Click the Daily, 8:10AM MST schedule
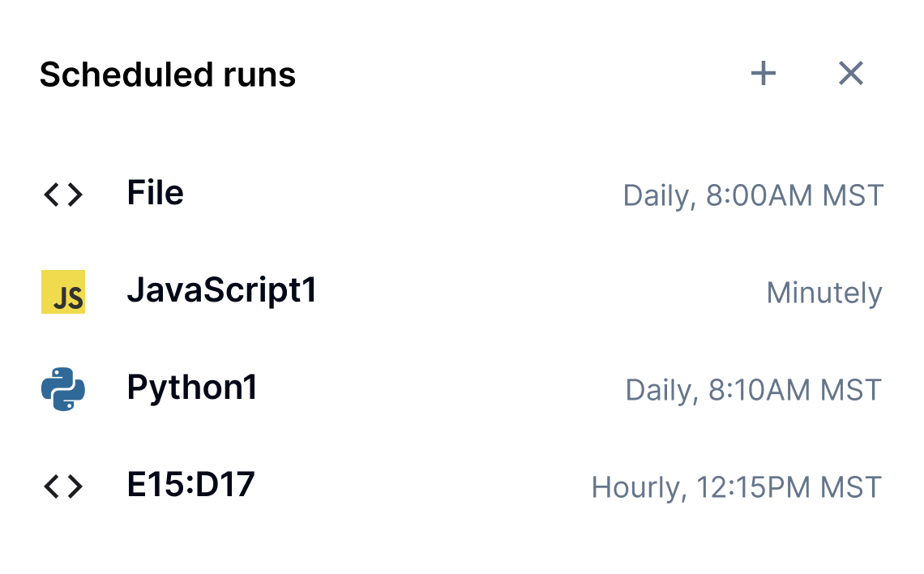 tap(753, 391)
